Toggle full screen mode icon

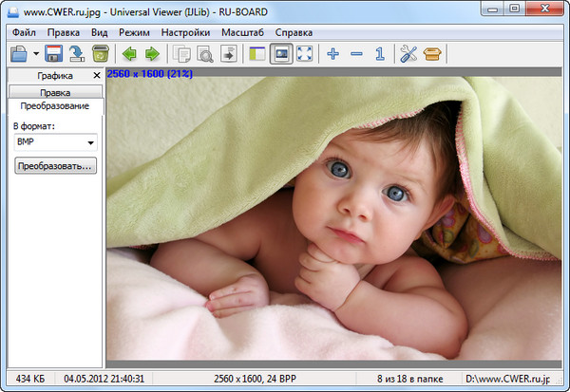pyautogui.click(x=304, y=54)
